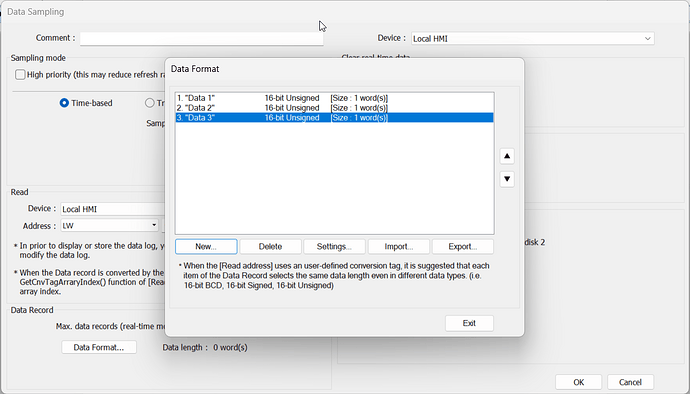Click the "Data length : 0 word(s)" text
The width and height of the screenshot is (690, 394).
(205, 347)
